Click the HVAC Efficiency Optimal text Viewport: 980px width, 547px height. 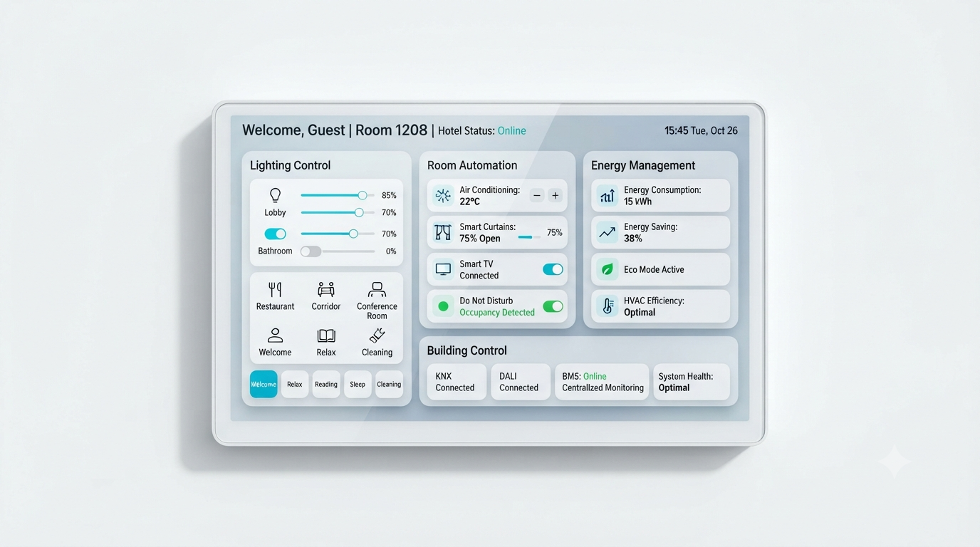point(654,306)
